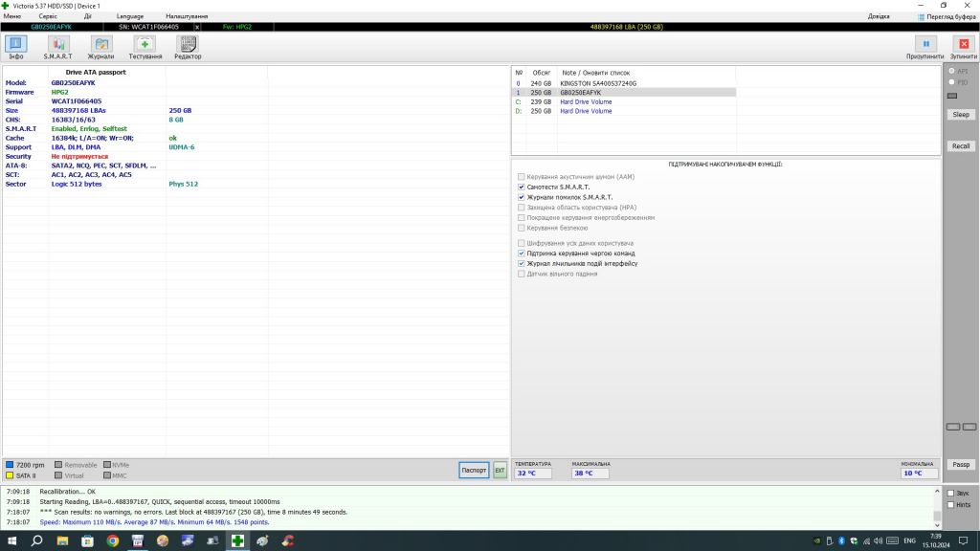Open Google Chrome from the taskbar
Image resolution: width=980 pixels, height=551 pixels.
113,541
